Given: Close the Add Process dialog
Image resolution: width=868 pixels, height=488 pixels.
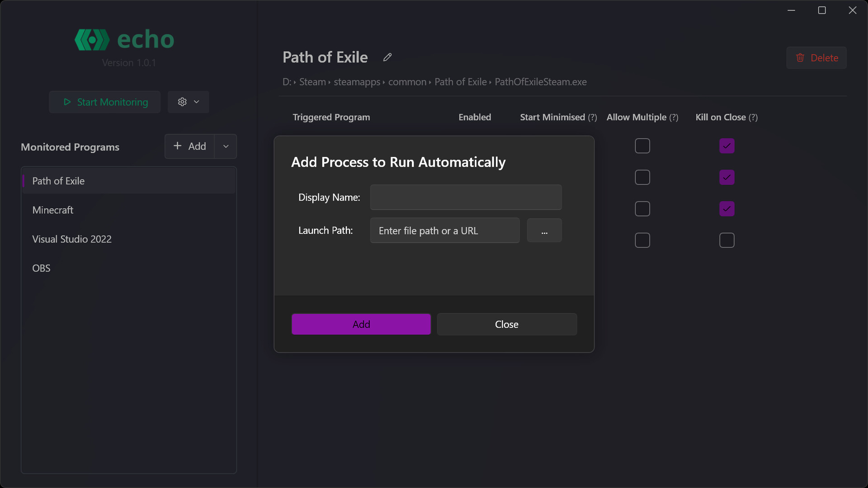Looking at the screenshot, I should click(506, 324).
